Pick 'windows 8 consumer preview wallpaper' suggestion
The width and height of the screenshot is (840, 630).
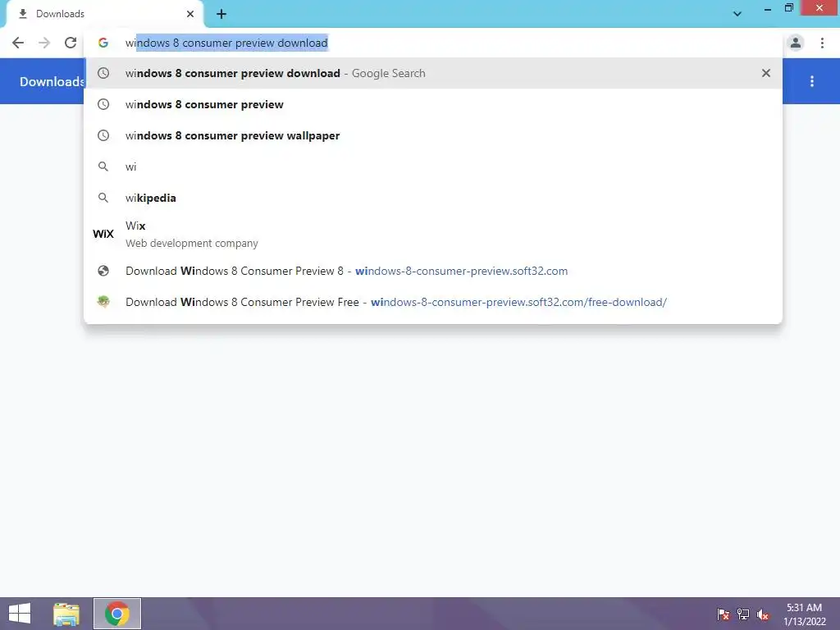433,135
